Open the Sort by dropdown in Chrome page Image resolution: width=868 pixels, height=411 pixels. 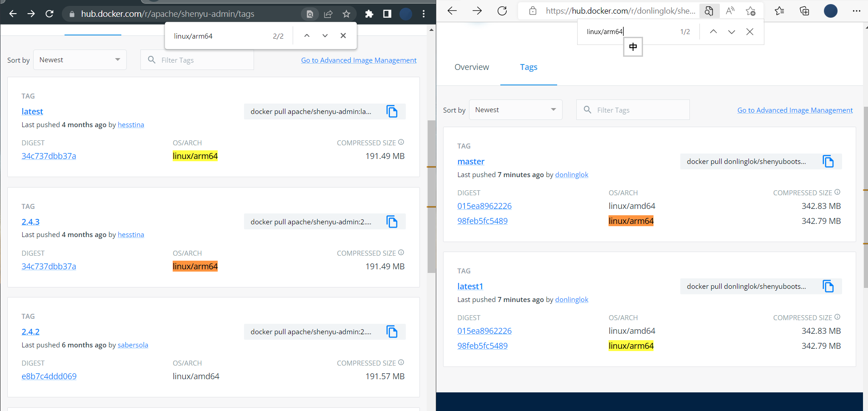tap(80, 60)
